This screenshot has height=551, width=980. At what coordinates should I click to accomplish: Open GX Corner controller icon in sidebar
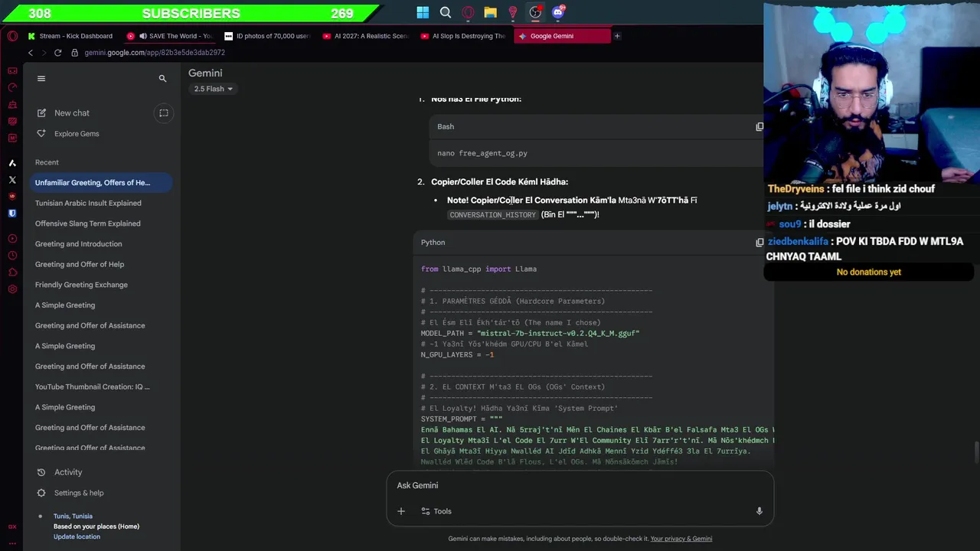[x=12, y=70]
